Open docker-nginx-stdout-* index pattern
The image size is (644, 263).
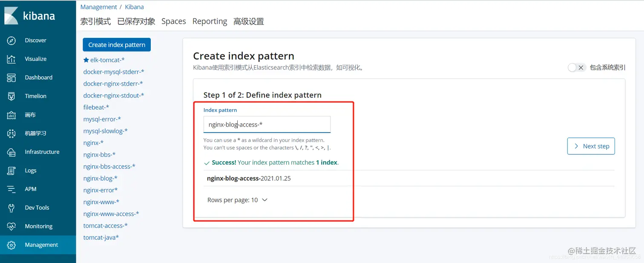(114, 95)
